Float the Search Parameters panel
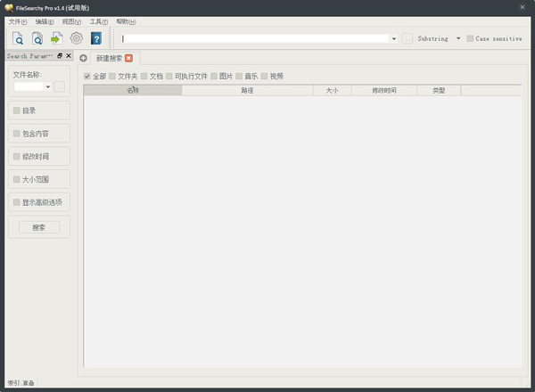Viewport: 535px width, 392px height. [x=60, y=55]
